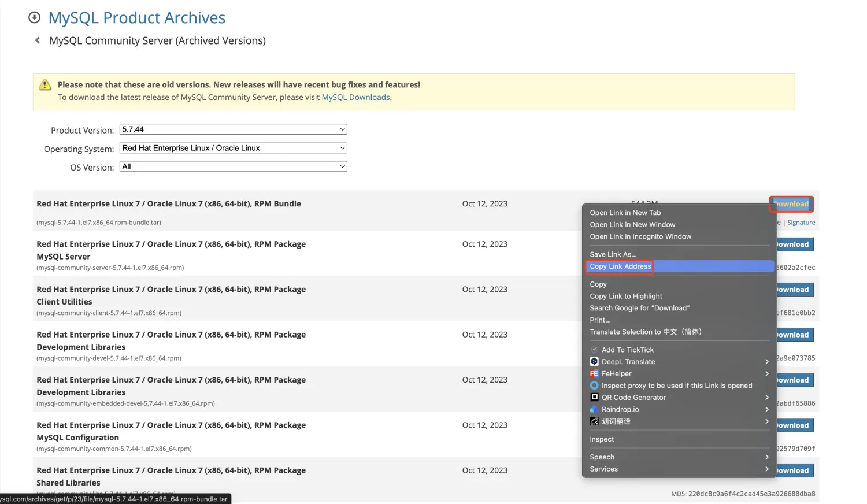
Task: Click the MD5 220dc8c9a6f4c2cad45e3a926688dba8 text
Action: coord(743,494)
